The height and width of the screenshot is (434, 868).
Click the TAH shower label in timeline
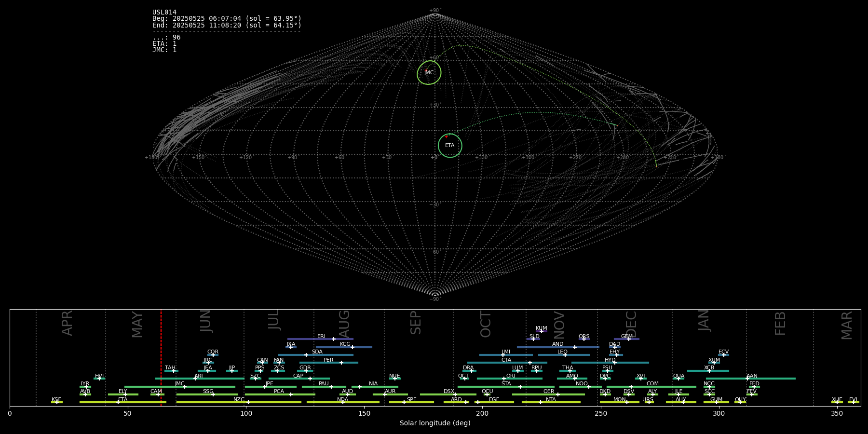coord(170,368)
